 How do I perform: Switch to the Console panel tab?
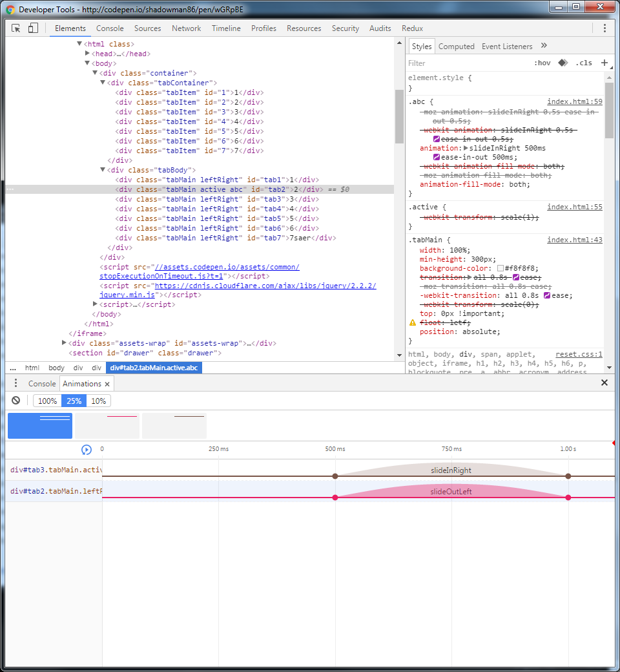pos(110,28)
